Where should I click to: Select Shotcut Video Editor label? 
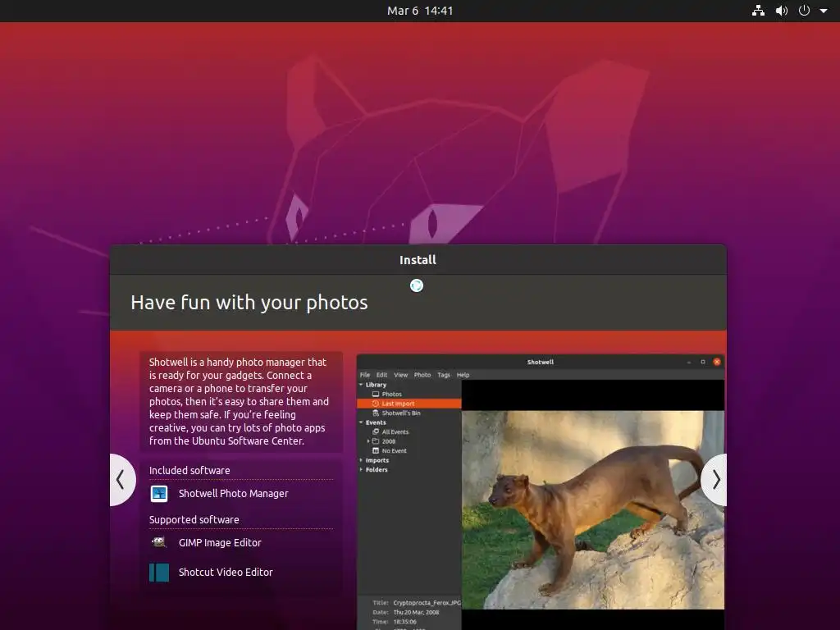click(226, 572)
